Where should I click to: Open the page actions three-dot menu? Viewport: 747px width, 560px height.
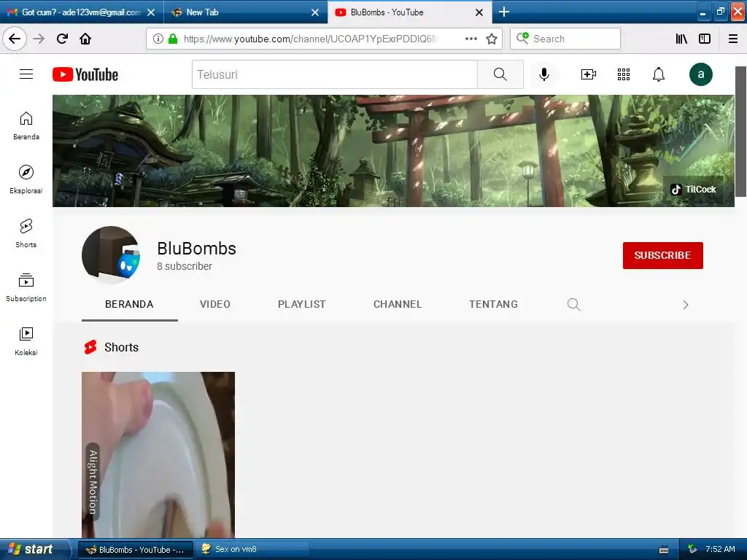(471, 39)
